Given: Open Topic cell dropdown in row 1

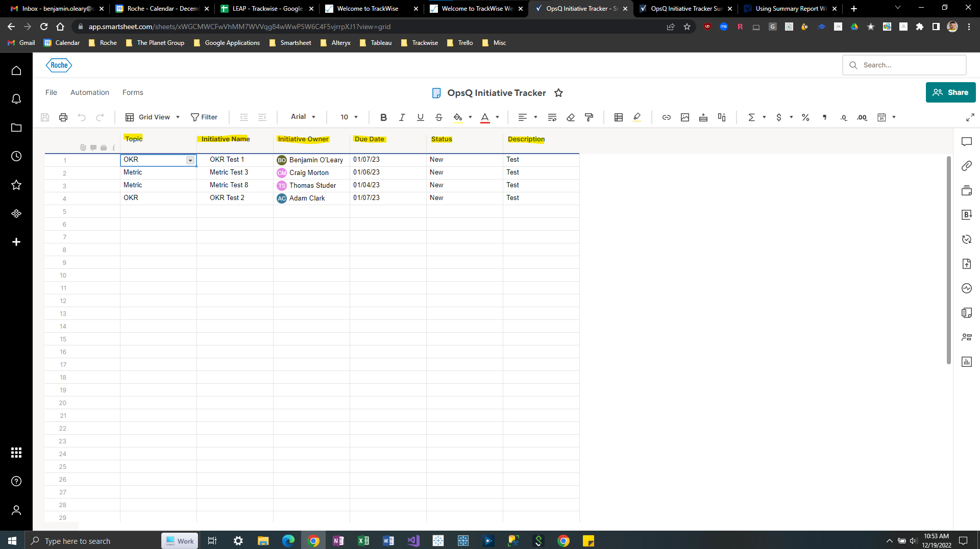Looking at the screenshot, I should pos(190,160).
